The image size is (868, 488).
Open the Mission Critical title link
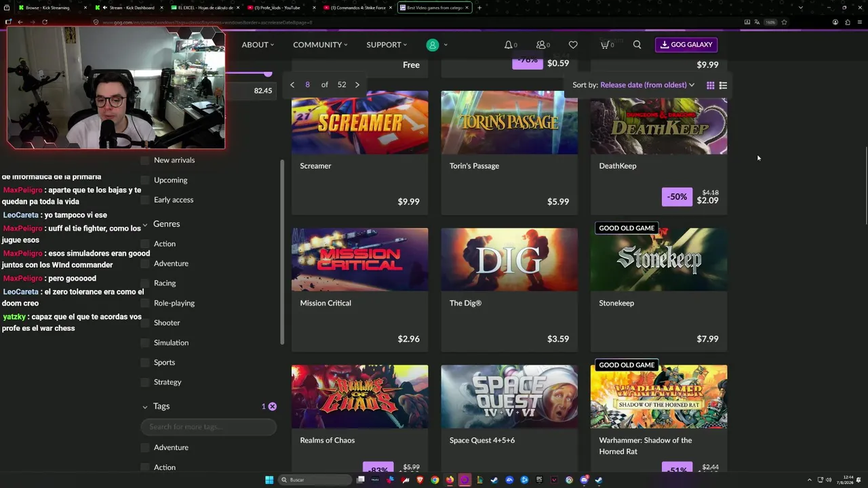coord(325,303)
